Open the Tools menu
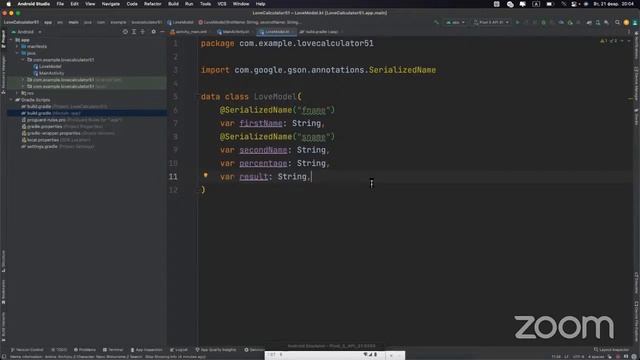640x360 pixels. point(205,4)
